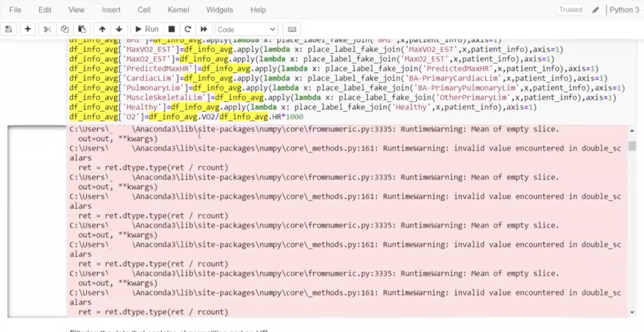The height and width of the screenshot is (332, 644).
Task: Cut selected cells with scissors icon
Action: point(47,29)
